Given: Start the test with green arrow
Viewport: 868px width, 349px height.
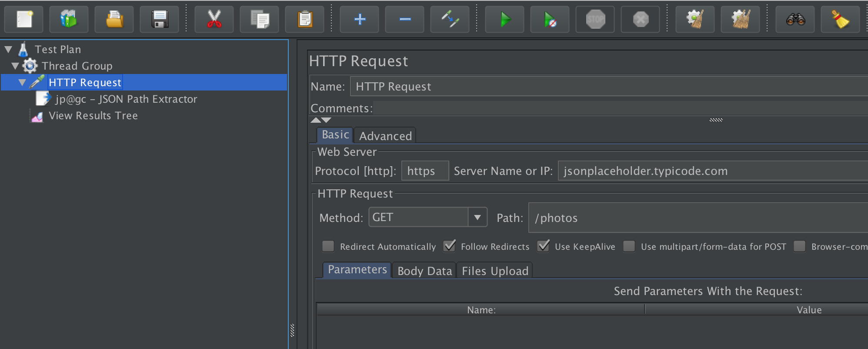Looking at the screenshot, I should coord(504,19).
